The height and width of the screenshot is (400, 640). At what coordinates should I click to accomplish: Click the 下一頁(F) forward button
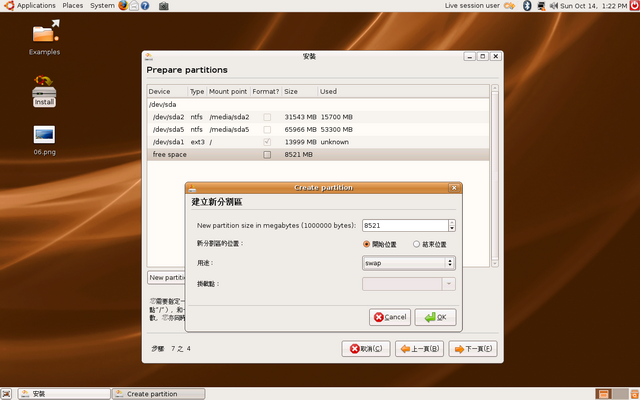click(473, 349)
